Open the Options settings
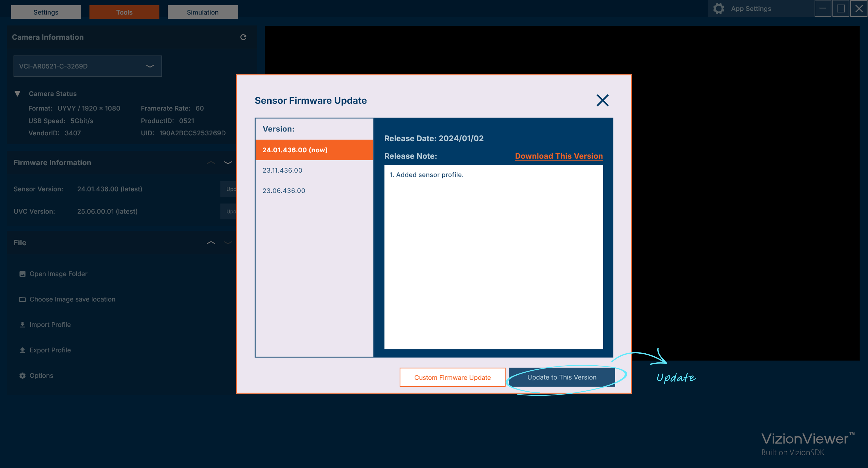The height and width of the screenshot is (468, 868). [x=41, y=375]
